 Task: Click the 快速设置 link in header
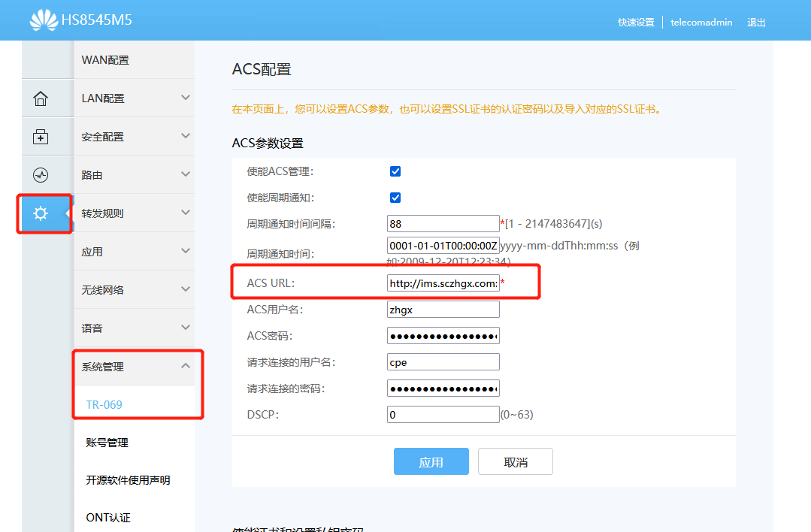[x=636, y=23]
